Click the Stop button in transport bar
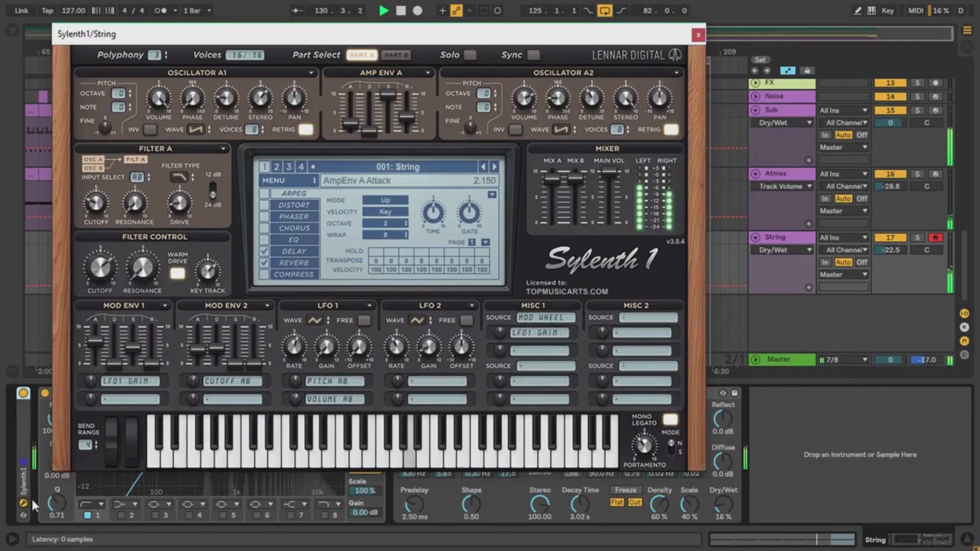Screen dimensions: 980x551 tap(401, 10)
